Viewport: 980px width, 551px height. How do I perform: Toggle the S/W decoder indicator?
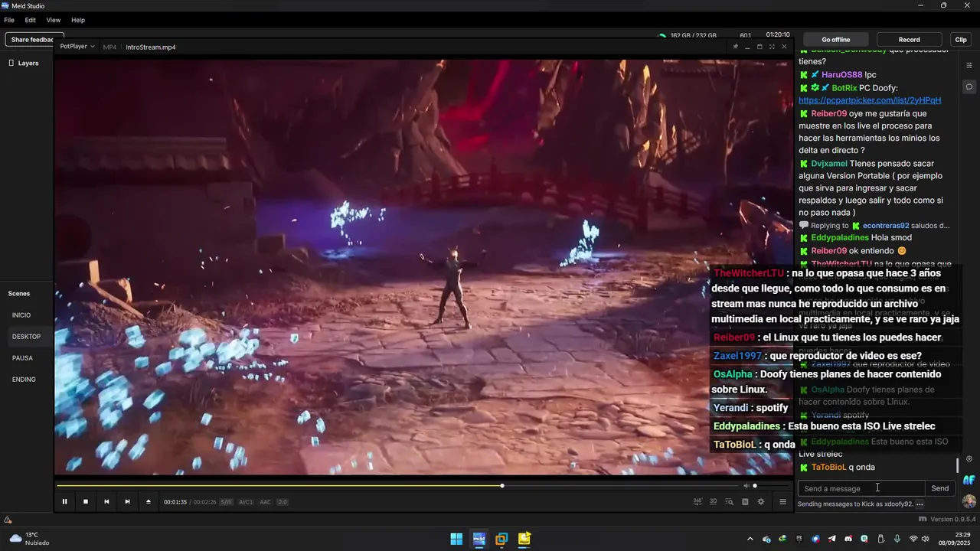(x=226, y=502)
